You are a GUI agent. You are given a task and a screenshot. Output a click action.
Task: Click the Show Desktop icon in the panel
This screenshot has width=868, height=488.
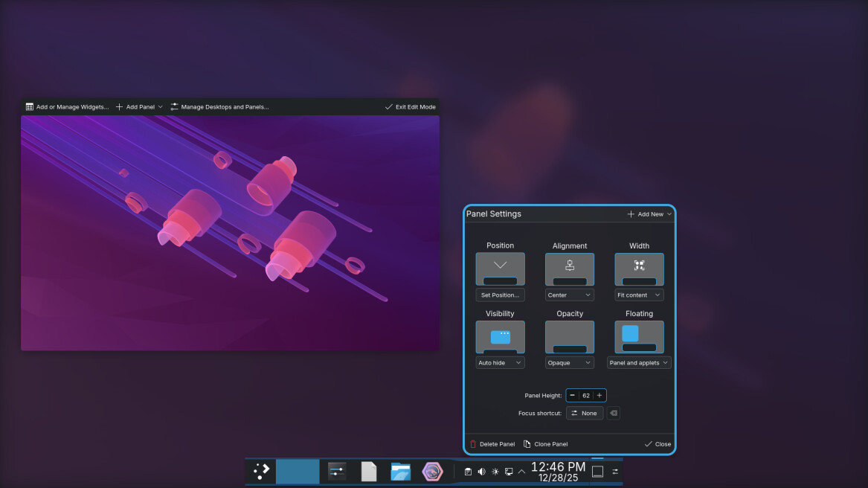pos(597,472)
